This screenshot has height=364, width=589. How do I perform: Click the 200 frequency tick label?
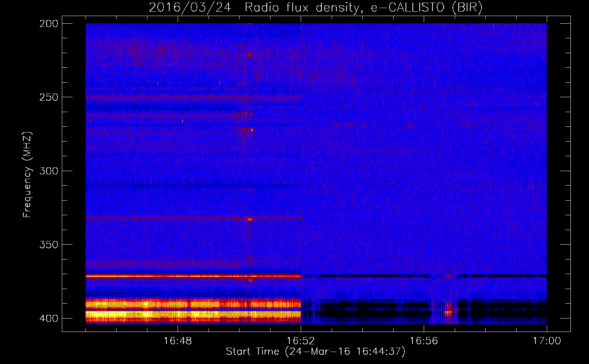pyautogui.click(x=49, y=24)
